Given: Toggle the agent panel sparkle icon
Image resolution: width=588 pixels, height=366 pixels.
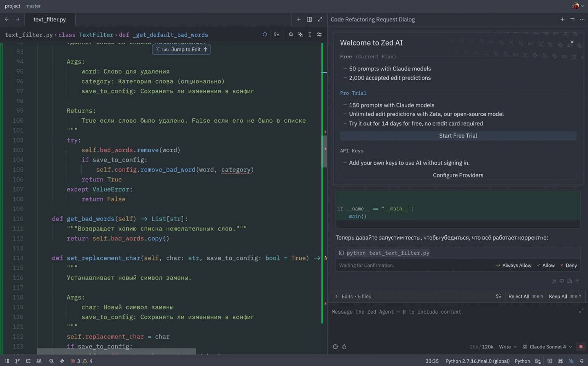Looking at the screenshot, I should click(x=571, y=361).
